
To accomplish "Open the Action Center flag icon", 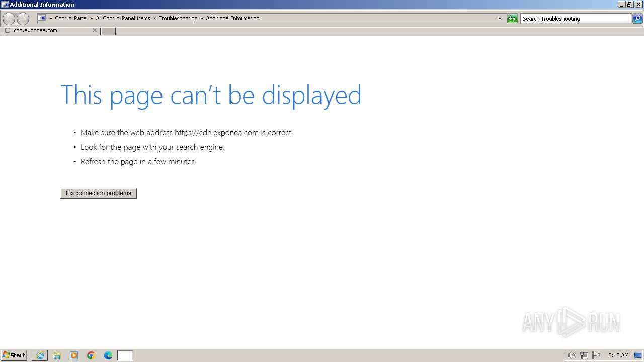I will (x=596, y=355).
